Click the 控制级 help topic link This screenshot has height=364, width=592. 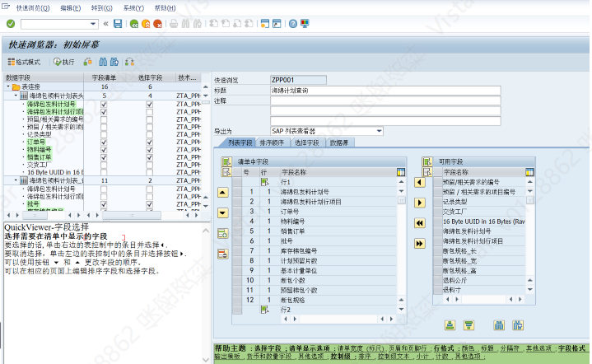[x=341, y=356]
